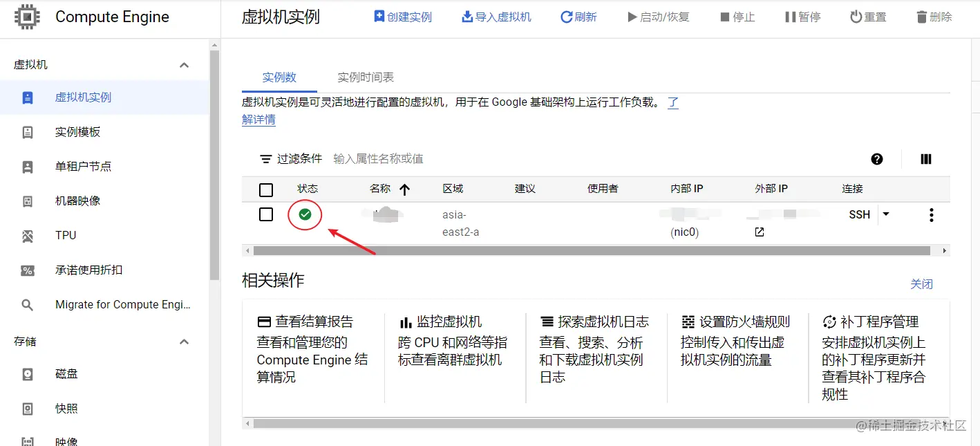980x446 pixels.
Task: Click the Compute Engine chip logo icon
Action: [27, 17]
